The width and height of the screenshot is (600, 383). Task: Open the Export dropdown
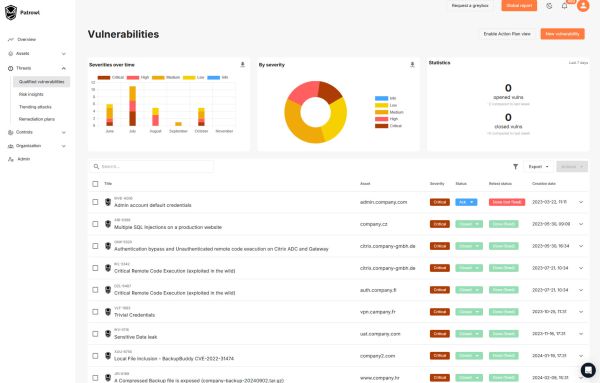coord(538,166)
